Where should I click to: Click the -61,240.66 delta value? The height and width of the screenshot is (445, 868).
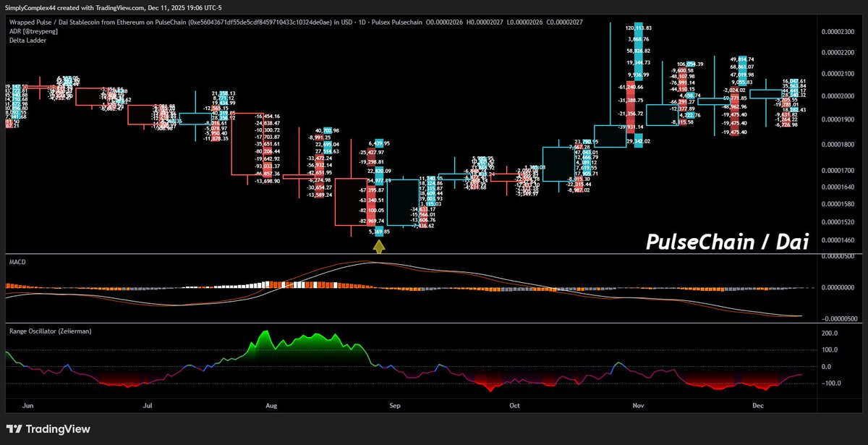click(630, 87)
